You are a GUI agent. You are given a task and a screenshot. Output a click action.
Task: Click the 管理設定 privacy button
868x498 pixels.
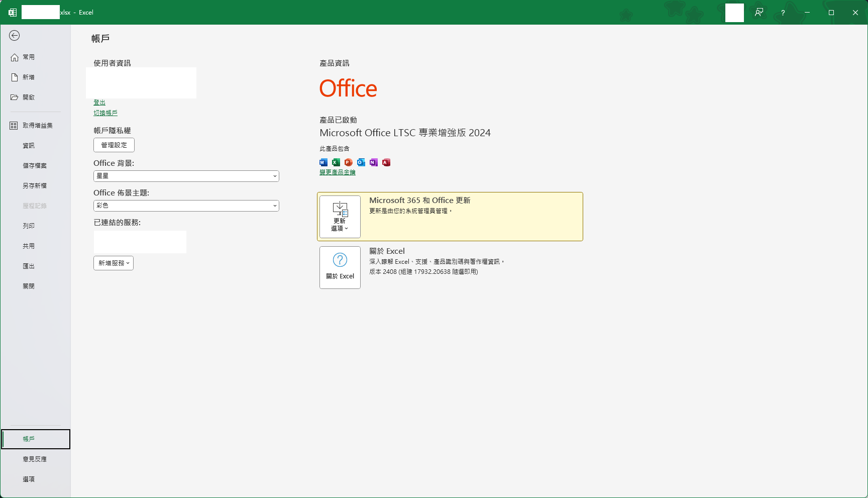114,145
